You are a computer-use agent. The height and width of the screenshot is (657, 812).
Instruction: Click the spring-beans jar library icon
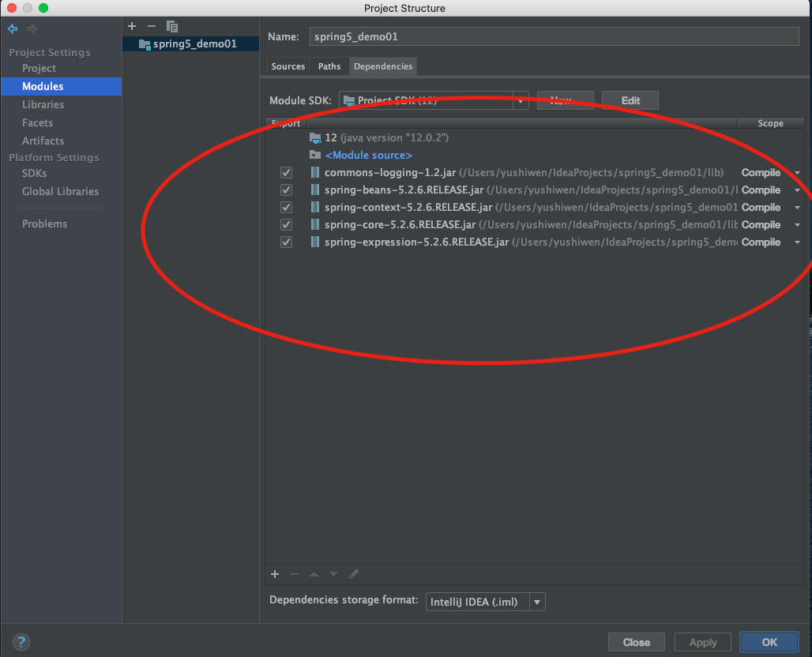315,190
